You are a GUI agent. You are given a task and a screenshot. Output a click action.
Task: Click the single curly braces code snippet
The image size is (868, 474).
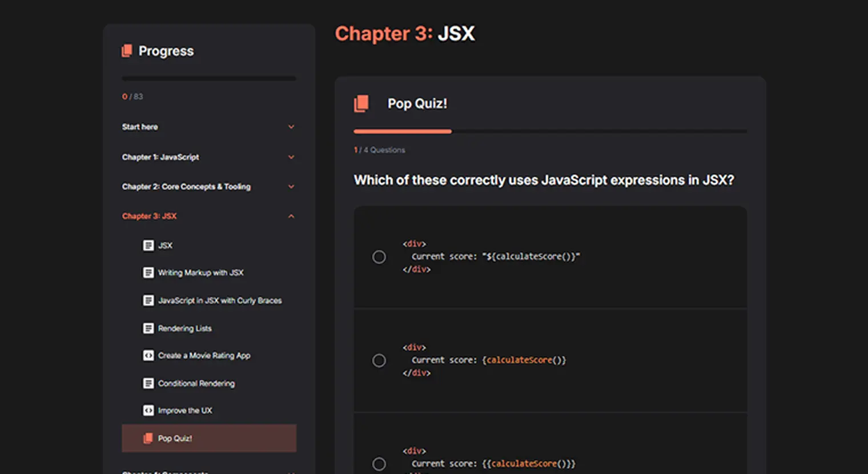point(484,360)
